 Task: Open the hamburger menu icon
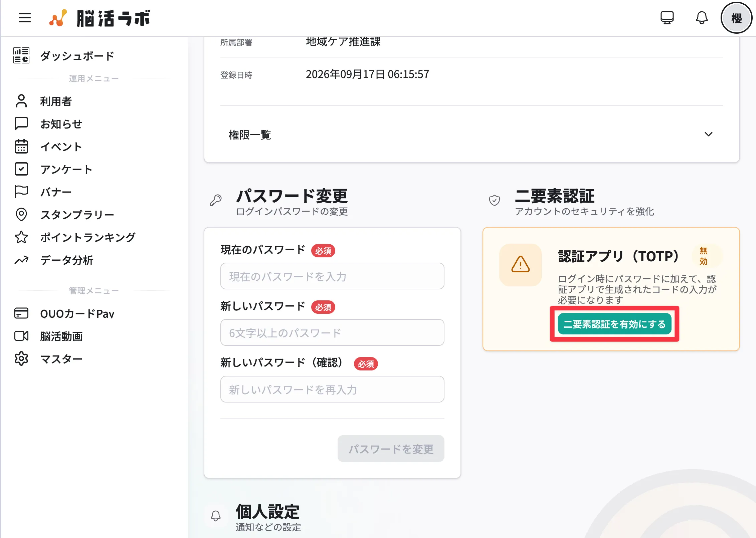pos(25,18)
